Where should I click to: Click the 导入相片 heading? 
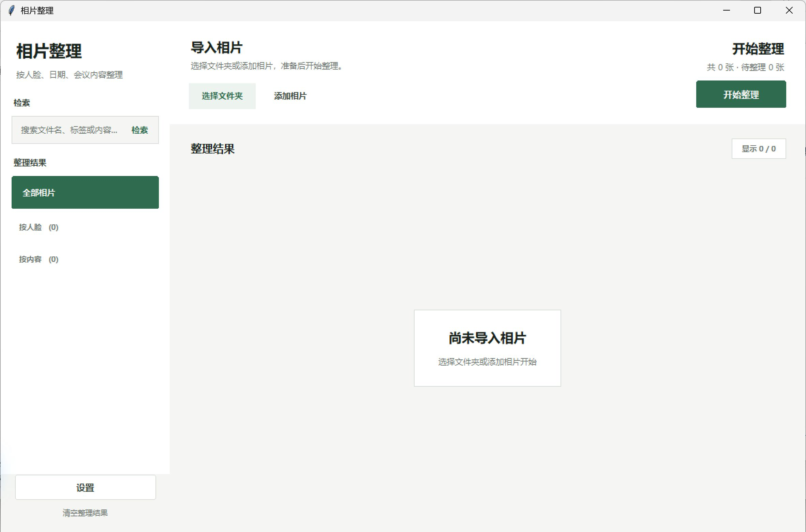[217, 48]
